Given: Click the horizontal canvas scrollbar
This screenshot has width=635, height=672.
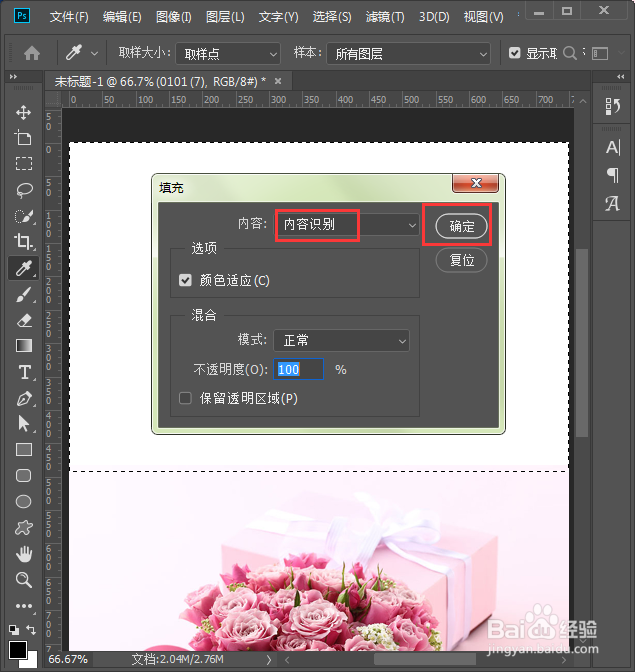Looking at the screenshot, I should click(424, 659).
